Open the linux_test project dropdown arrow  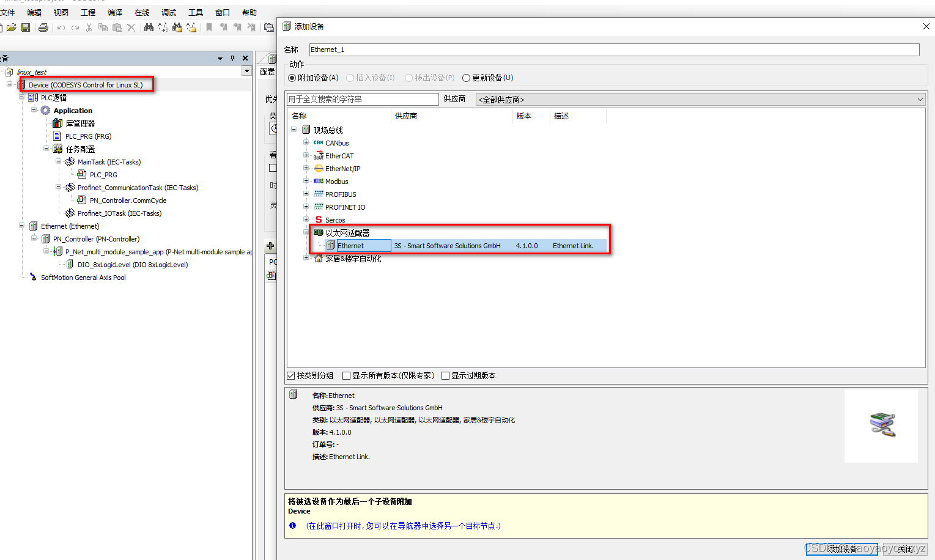[247, 72]
